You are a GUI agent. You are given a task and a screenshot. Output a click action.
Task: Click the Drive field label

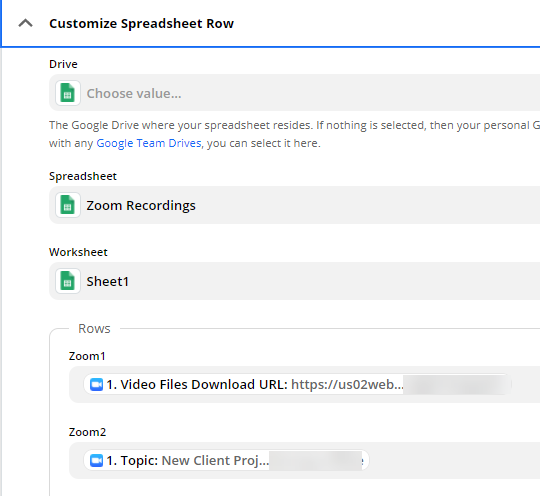(x=63, y=64)
